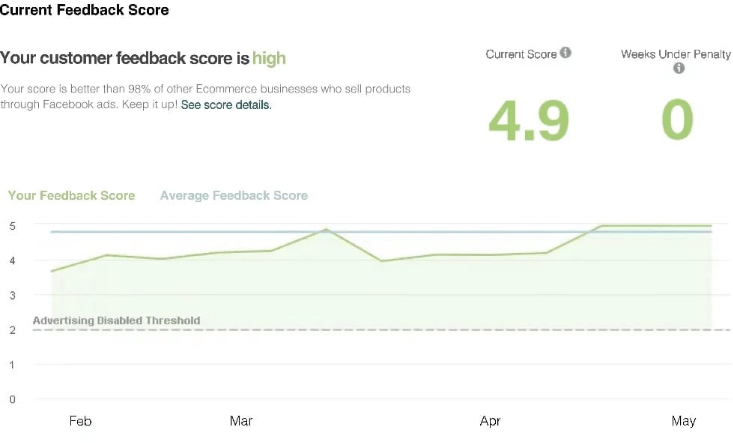Click the green line's first data point in February
The image size is (733, 443).
pos(52,271)
